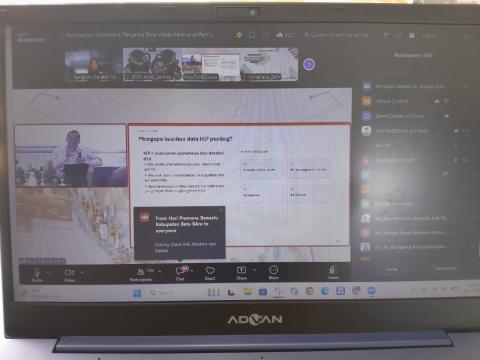Select the first participant video thumbnail
The width and height of the screenshot is (480, 360).
tap(94, 65)
